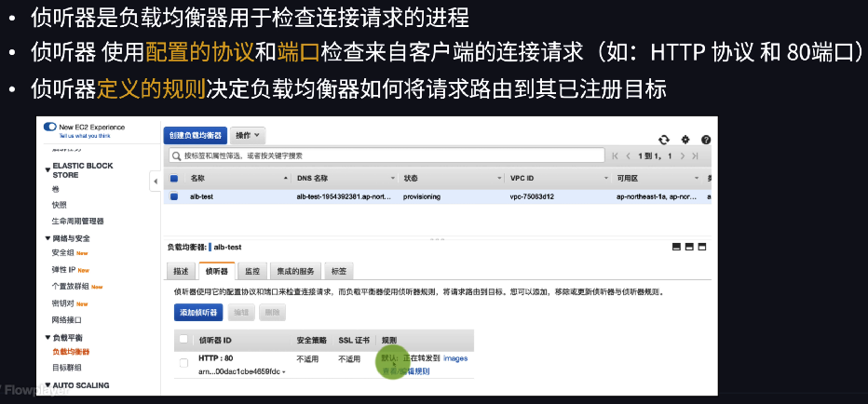
Task: Open the 操作 actions dropdown
Action: click(248, 136)
